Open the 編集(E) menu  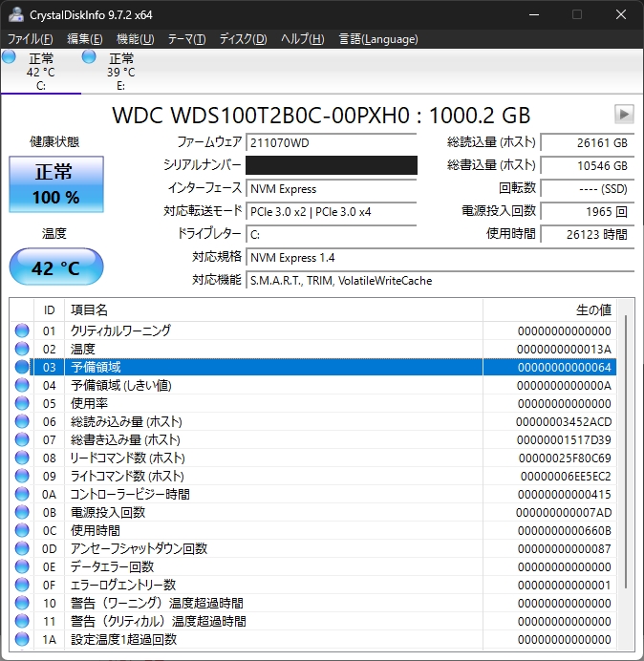[x=84, y=39]
